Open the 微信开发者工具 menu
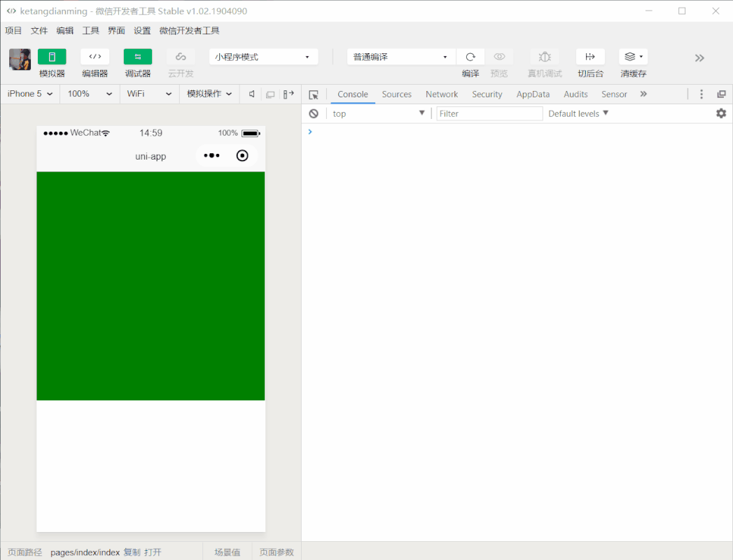The image size is (733, 560). tap(189, 31)
